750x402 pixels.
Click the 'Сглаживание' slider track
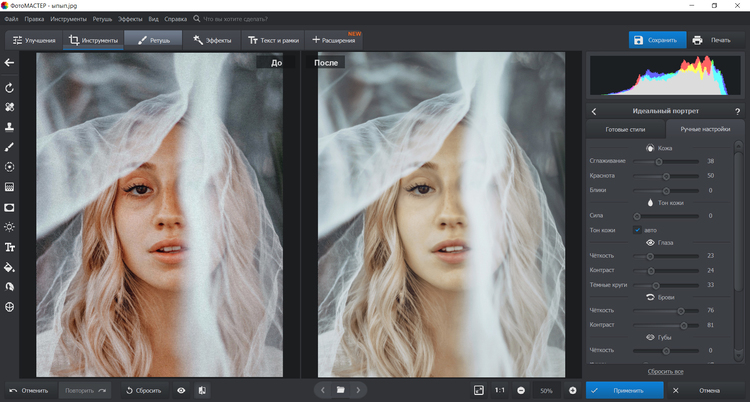665,161
